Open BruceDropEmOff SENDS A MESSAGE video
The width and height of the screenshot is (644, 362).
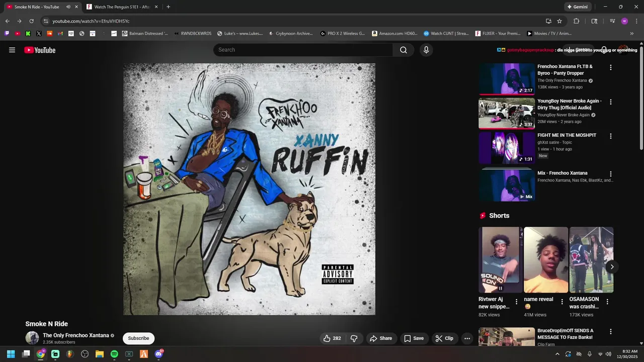(x=565, y=334)
